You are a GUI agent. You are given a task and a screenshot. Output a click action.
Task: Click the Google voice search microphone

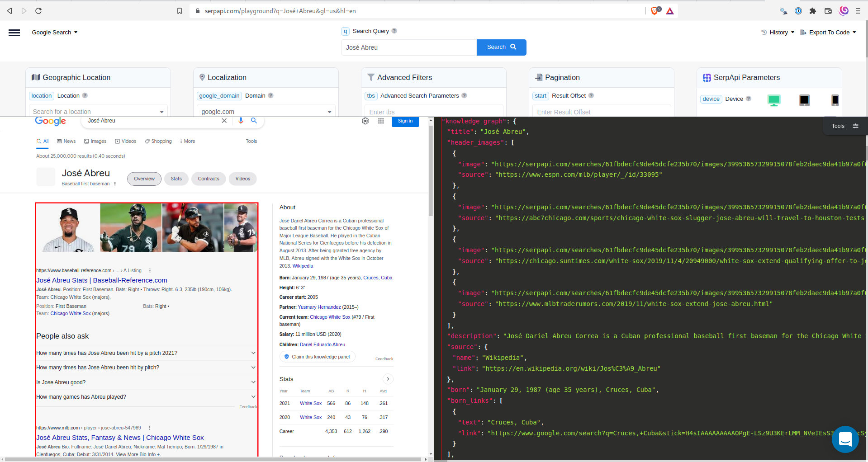click(x=241, y=121)
